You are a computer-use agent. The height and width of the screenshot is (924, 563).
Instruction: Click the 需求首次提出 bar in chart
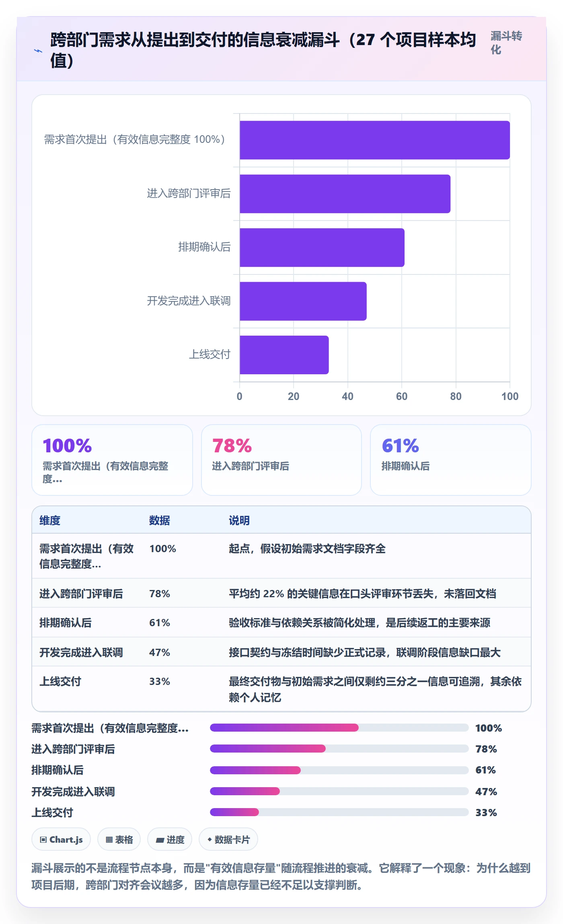click(375, 140)
